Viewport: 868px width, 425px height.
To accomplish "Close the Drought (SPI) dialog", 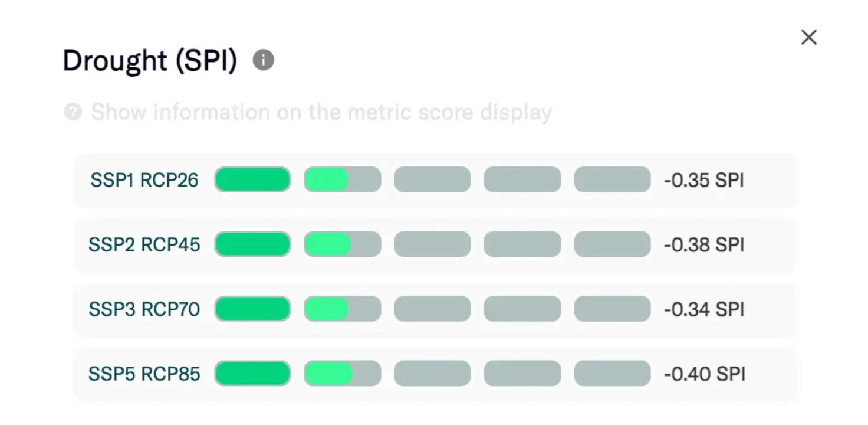I will (808, 38).
